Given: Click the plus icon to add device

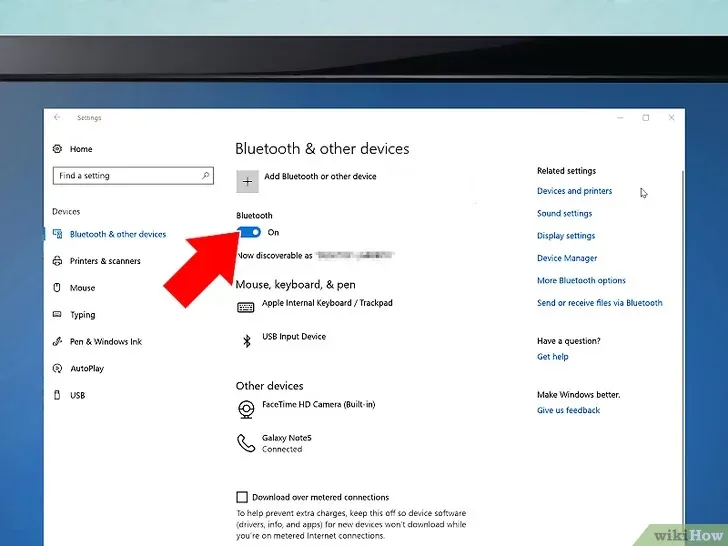Looking at the screenshot, I should (247, 181).
